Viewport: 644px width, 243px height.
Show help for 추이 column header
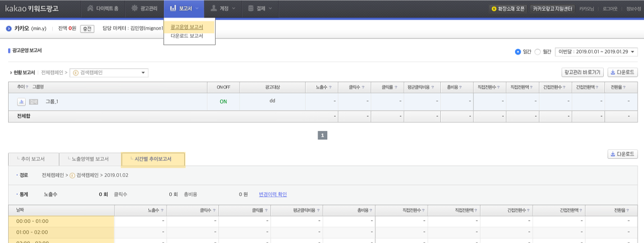coord(27,87)
